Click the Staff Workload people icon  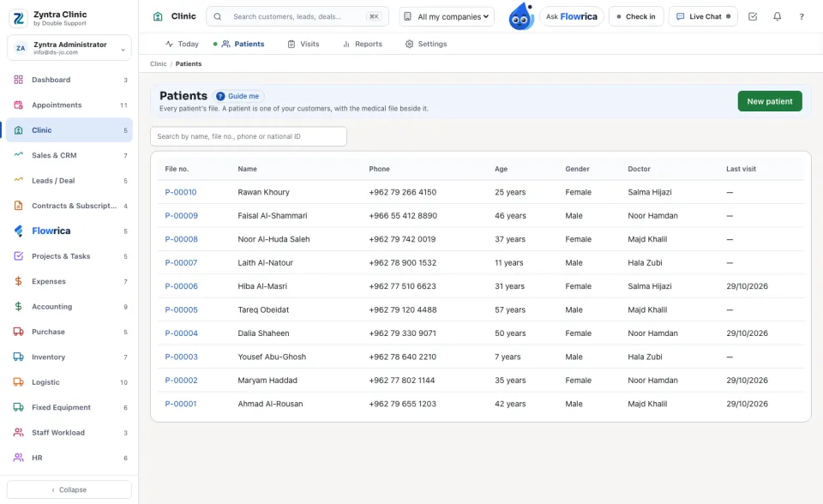pyautogui.click(x=18, y=433)
